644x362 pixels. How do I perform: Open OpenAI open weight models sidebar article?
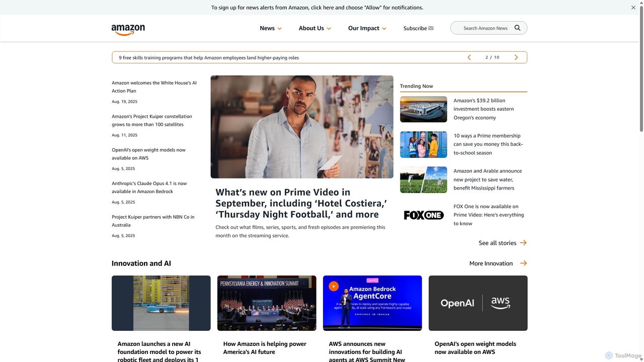pyautogui.click(x=148, y=154)
